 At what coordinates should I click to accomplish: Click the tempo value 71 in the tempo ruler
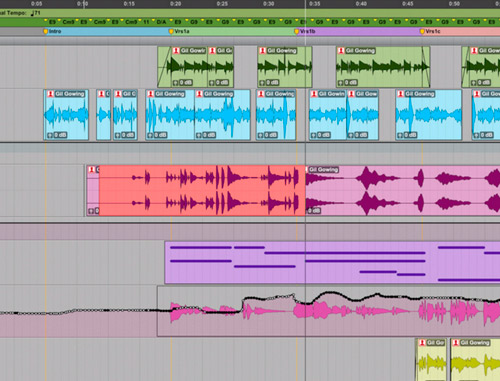pos(37,13)
